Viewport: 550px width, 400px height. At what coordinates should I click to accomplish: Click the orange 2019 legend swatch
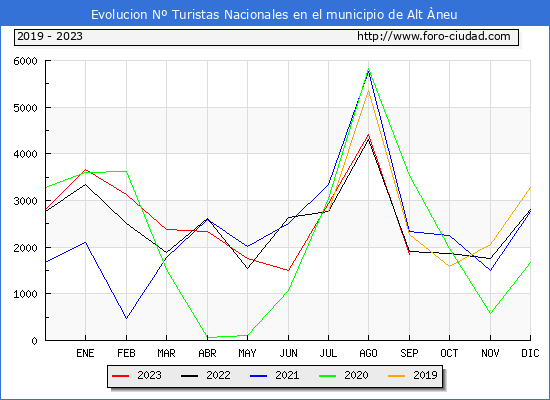pos(397,376)
